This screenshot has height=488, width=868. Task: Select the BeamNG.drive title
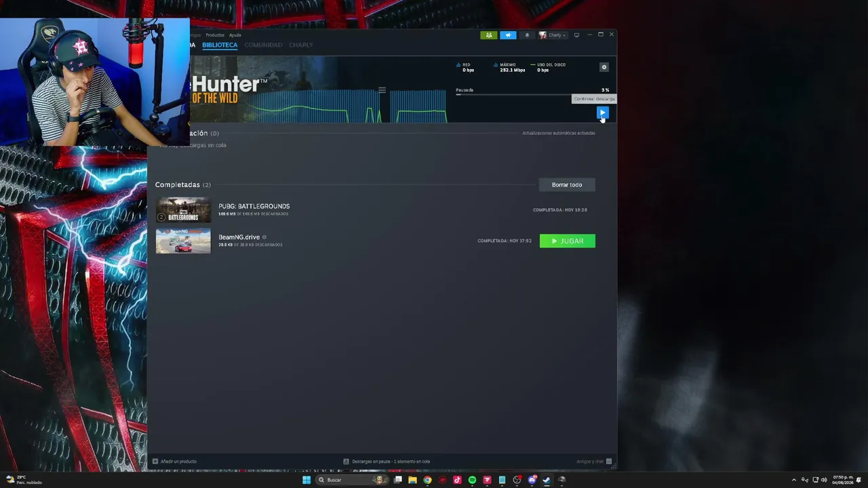coord(239,237)
